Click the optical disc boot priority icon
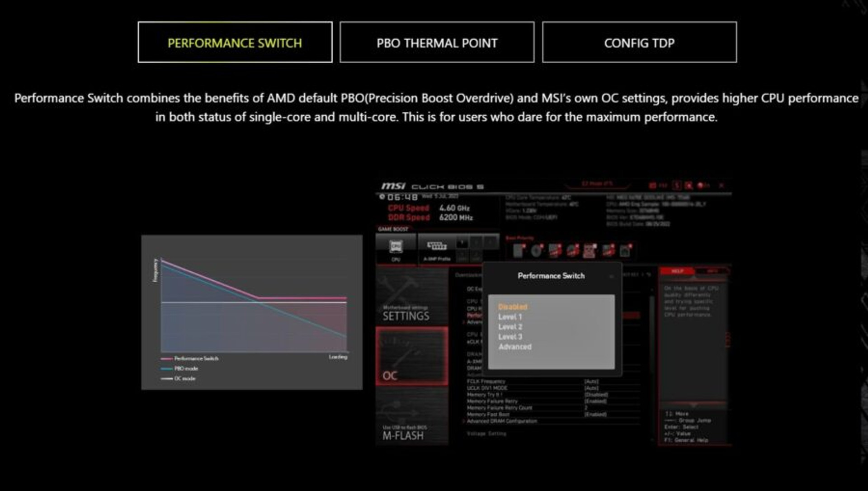868x491 pixels. pyautogui.click(x=537, y=250)
